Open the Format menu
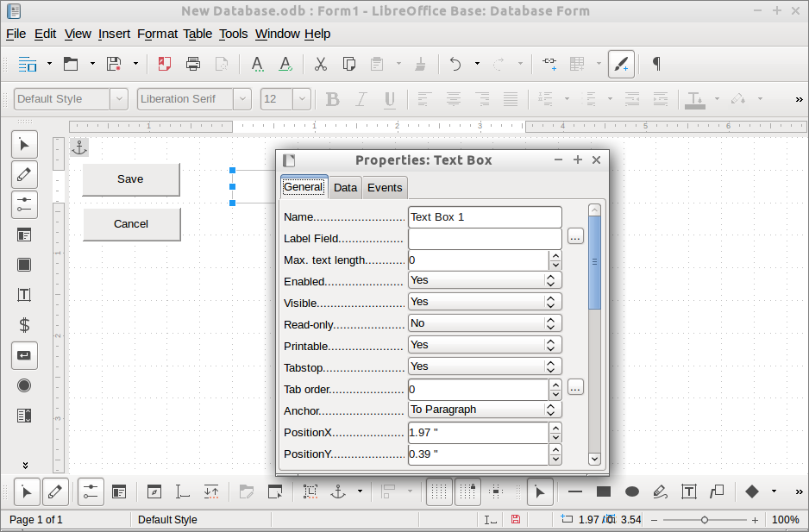 tap(157, 34)
